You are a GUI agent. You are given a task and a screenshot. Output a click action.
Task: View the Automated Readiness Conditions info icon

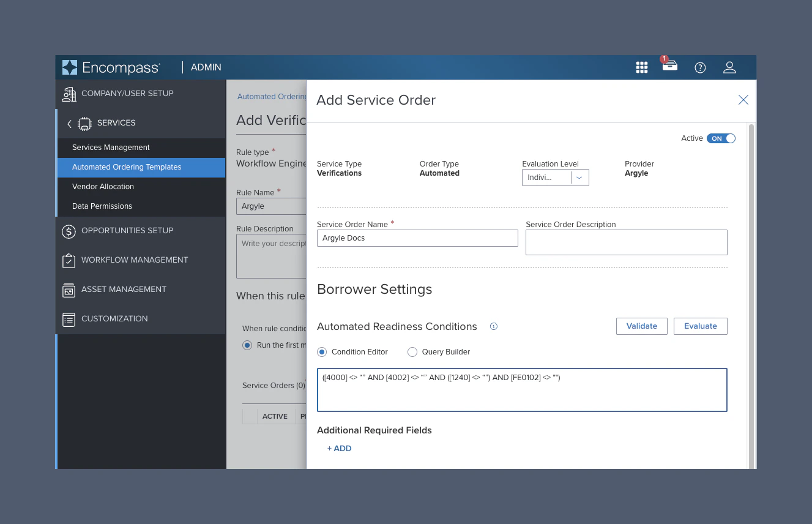pos(493,326)
